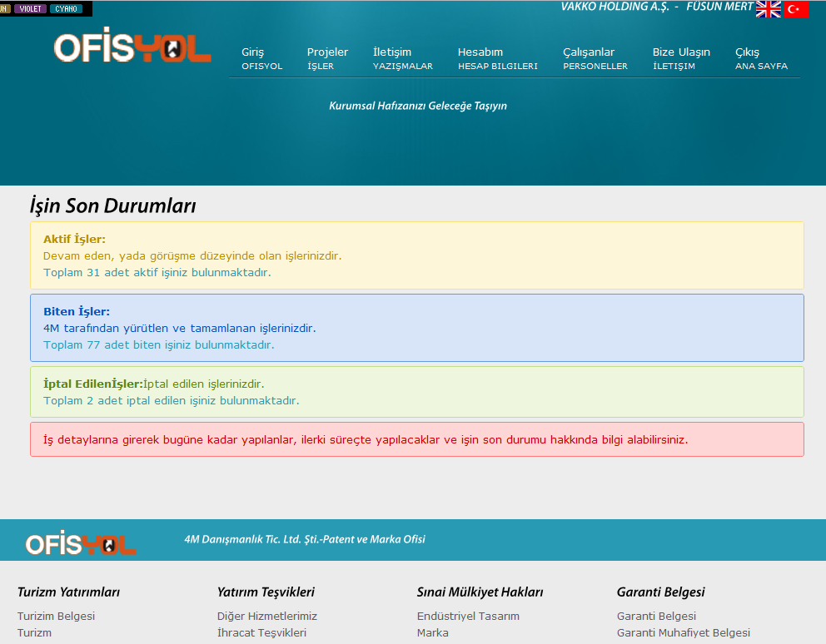Apply the VIOLET color theme

(x=30, y=8)
